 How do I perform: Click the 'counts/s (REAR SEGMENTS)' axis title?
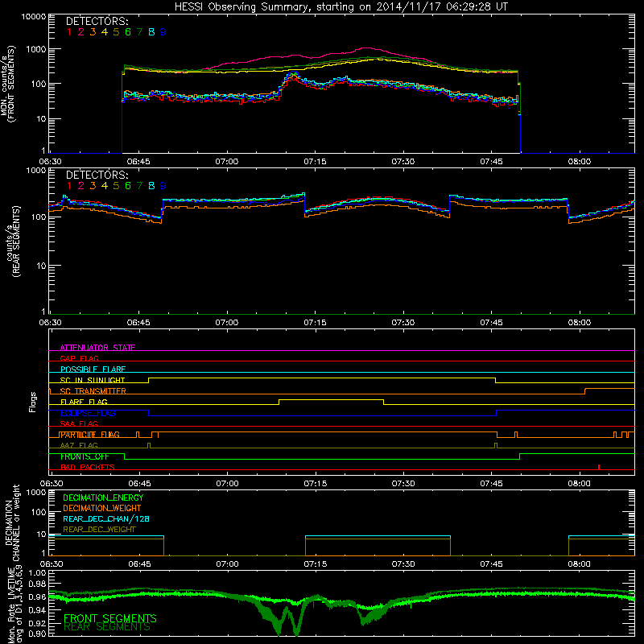(x=13, y=242)
